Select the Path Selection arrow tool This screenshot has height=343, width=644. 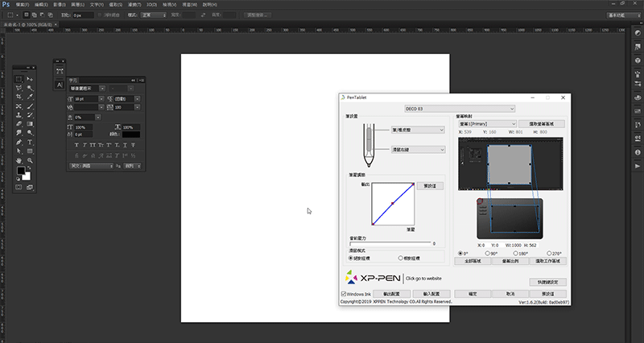tap(19, 151)
